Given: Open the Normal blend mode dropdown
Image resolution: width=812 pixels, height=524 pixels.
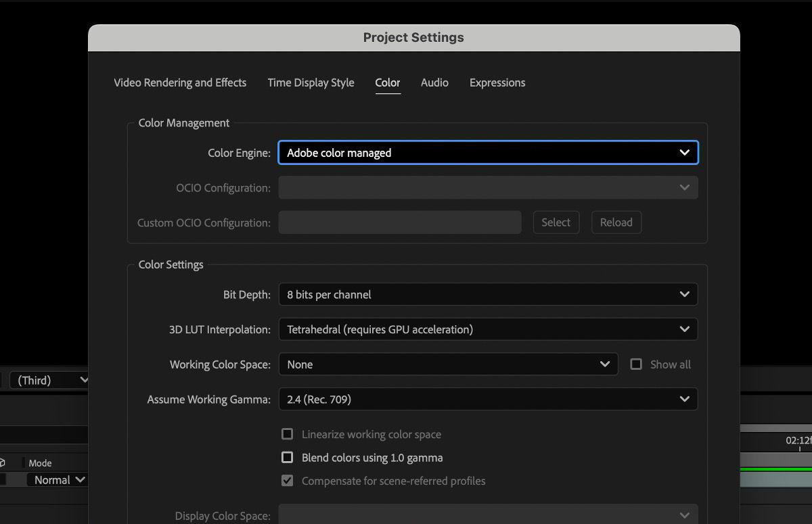Looking at the screenshot, I should [x=58, y=479].
